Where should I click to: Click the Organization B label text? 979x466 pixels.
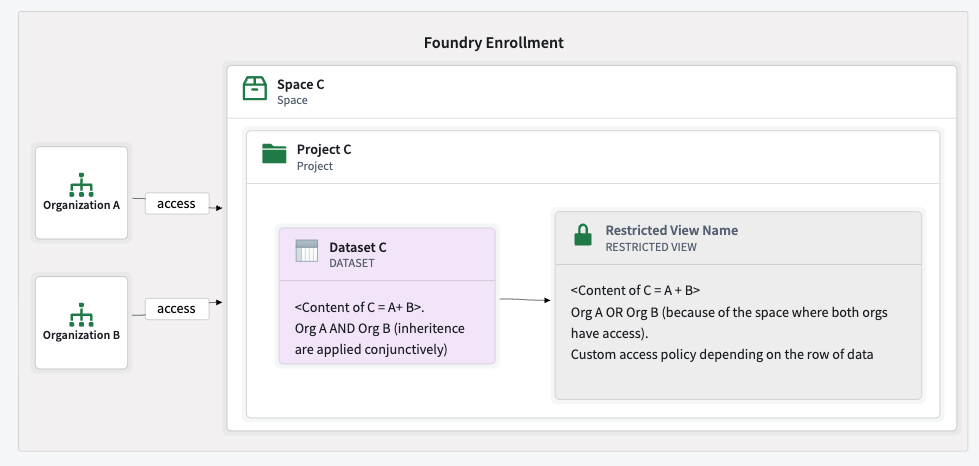(x=81, y=335)
